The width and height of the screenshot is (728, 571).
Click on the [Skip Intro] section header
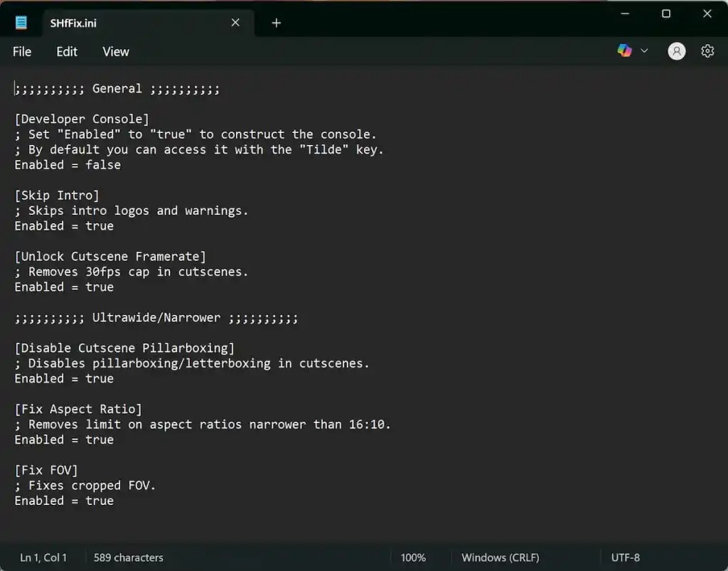pos(57,196)
